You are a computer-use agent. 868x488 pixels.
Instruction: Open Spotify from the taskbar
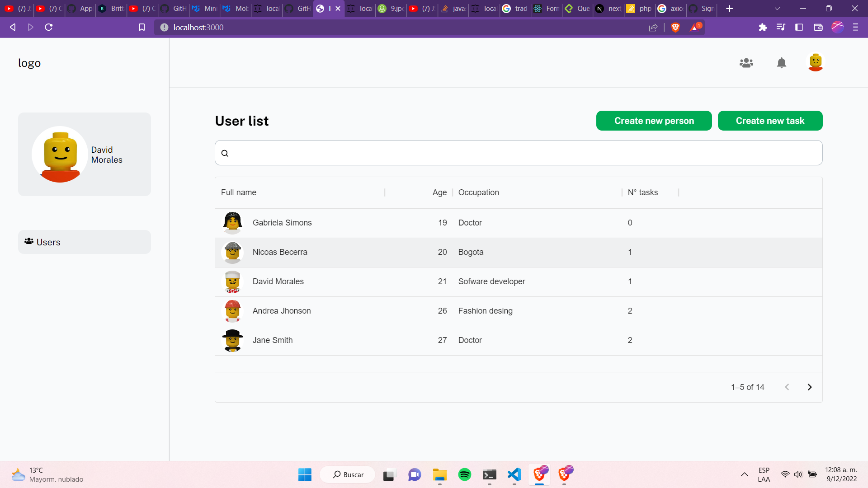click(464, 474)
